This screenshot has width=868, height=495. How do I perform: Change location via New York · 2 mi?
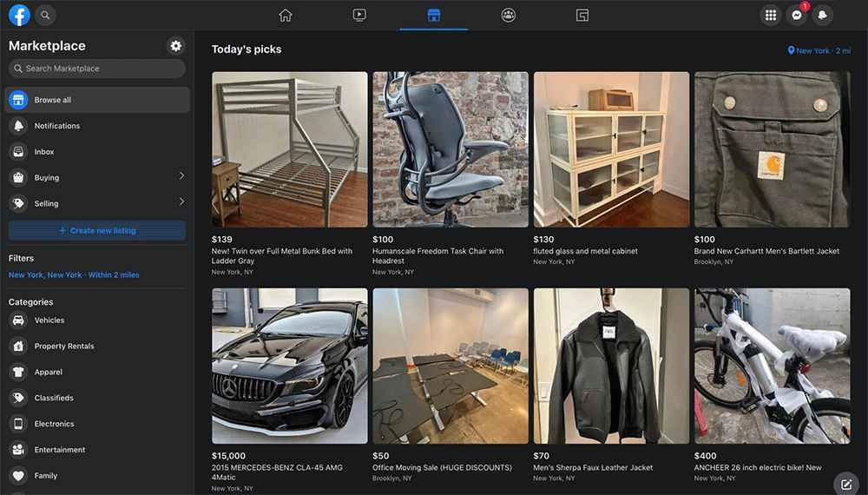point(819,51)
